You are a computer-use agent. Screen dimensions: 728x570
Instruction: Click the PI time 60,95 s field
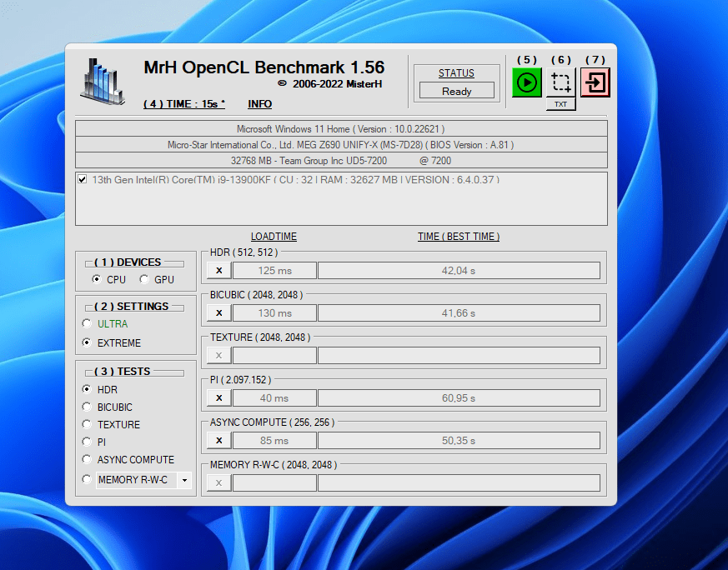pyautogui.click(x=459, y=398)
